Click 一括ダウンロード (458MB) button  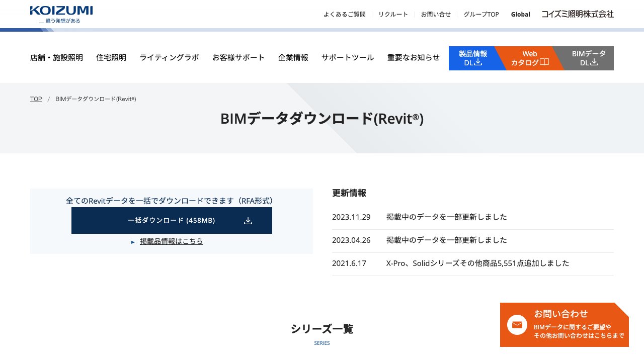pyautogui.click(x=172, y=221)
